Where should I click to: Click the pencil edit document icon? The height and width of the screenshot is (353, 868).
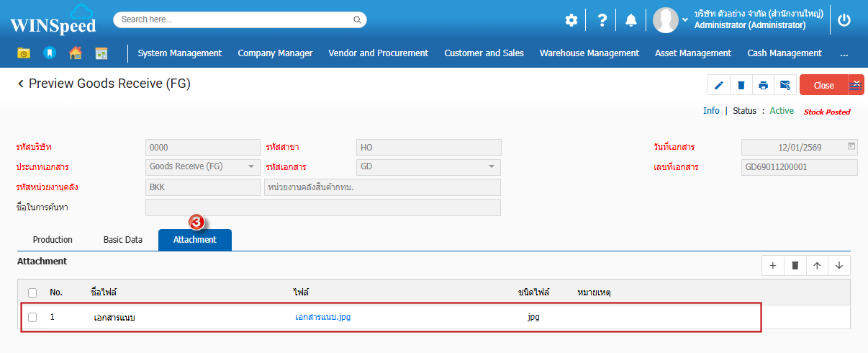click(718, 85)
